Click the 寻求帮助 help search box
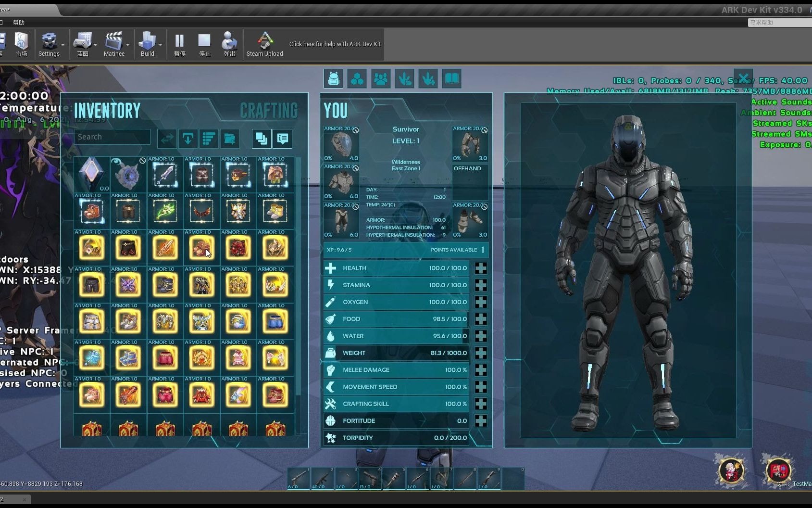 (780, 22)
